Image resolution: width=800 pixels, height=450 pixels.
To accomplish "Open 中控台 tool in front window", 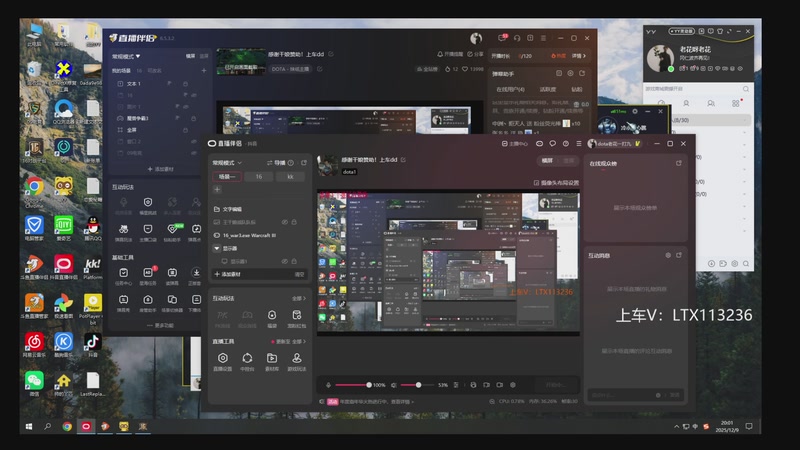I will pos(247,361).
